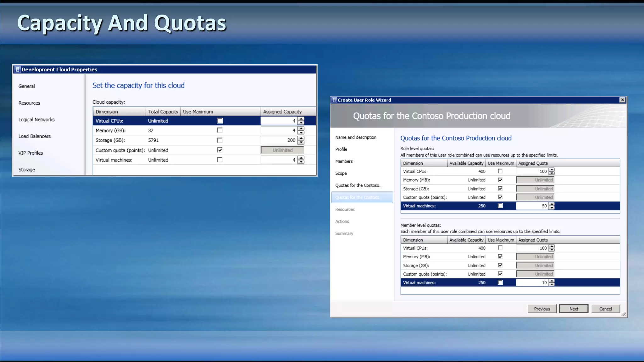Image resolution: width=644 pixels, height=362 pixels.
Task: Click the Development Cloud Properties window icon
Action: [x=18, y=69]
